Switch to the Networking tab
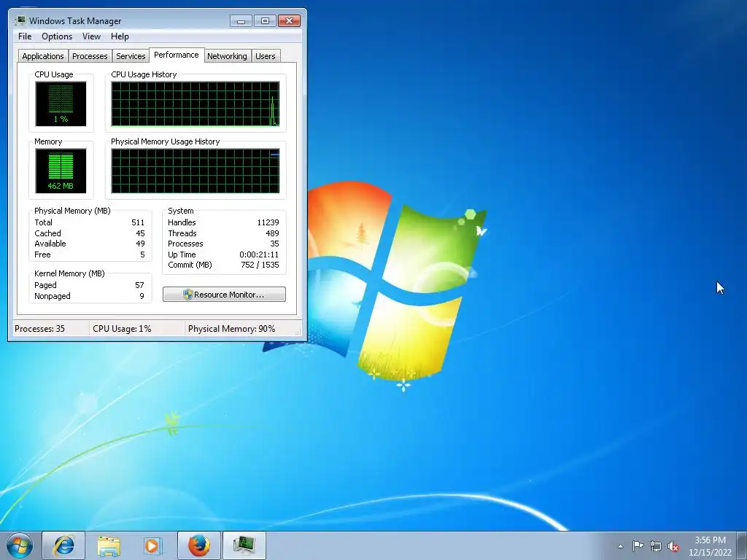Viewport: 747px width, 560px height. click(227, 56)
